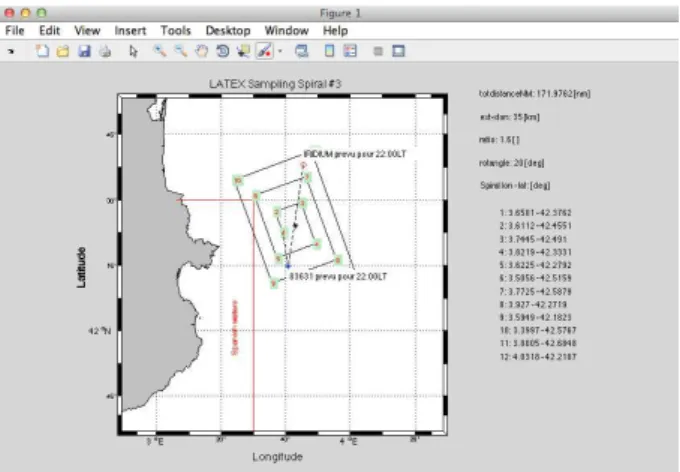Click coordinate row 5 in the spiral list
The width and height of the screenshot is (680, 472).
tap(536, 265)
